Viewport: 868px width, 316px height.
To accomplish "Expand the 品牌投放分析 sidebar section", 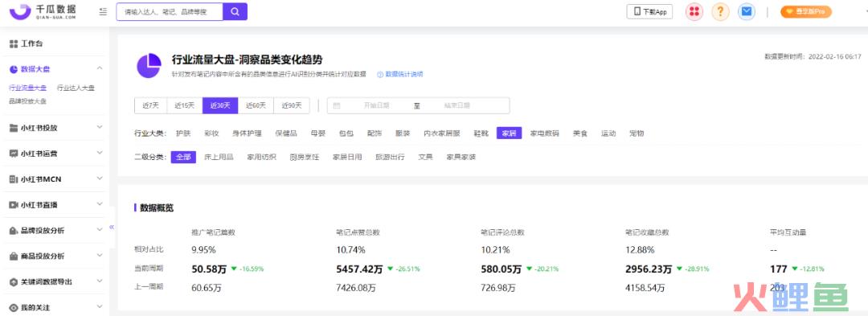I will (x=100, y=230).
